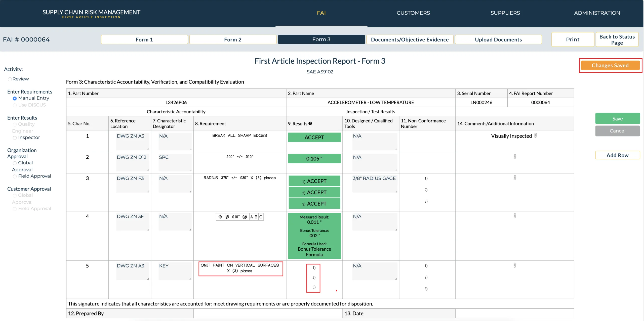Open the FAI navigation tab
Viewport: 644px width, 321px height.
tap(321, 13)
